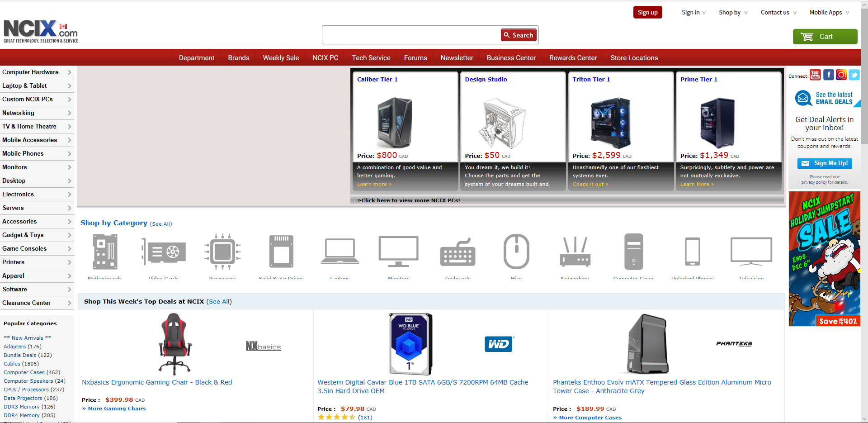Expand Clearance Center sidebar category

37,303
